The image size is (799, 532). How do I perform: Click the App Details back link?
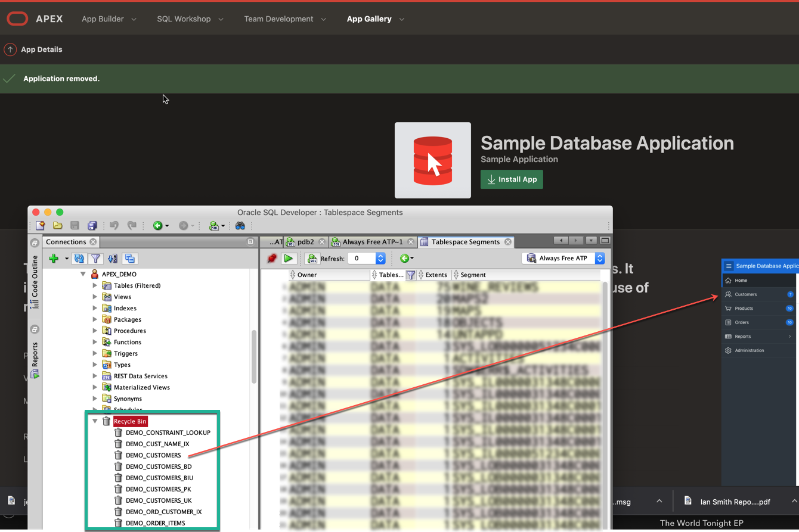(41, 49)
